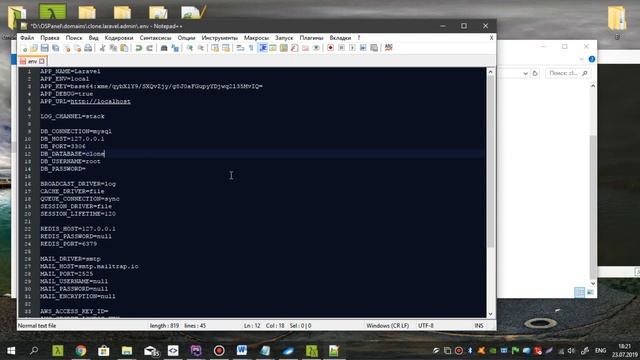Image resolution: width=640 pixels, height=360 pixels.
Task: Click the Playback macro icon
Action: click(x=352, y=48)
